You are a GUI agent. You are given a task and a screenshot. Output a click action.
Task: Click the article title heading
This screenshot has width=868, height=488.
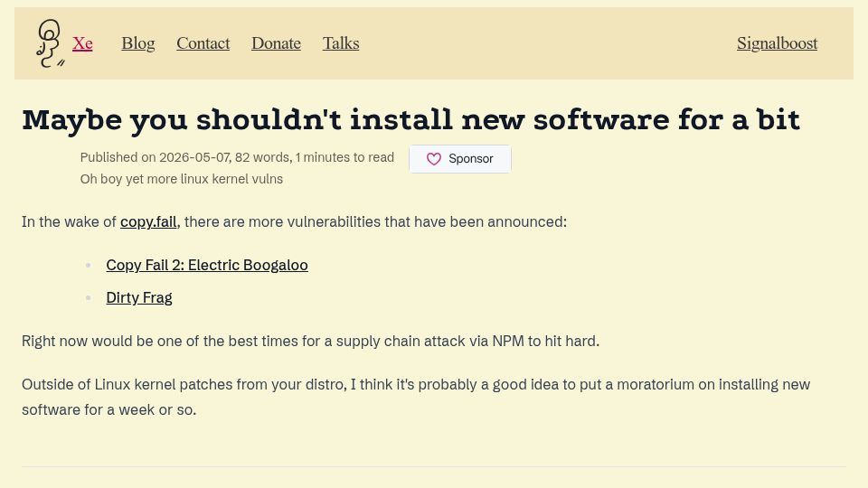pos(410,119)
